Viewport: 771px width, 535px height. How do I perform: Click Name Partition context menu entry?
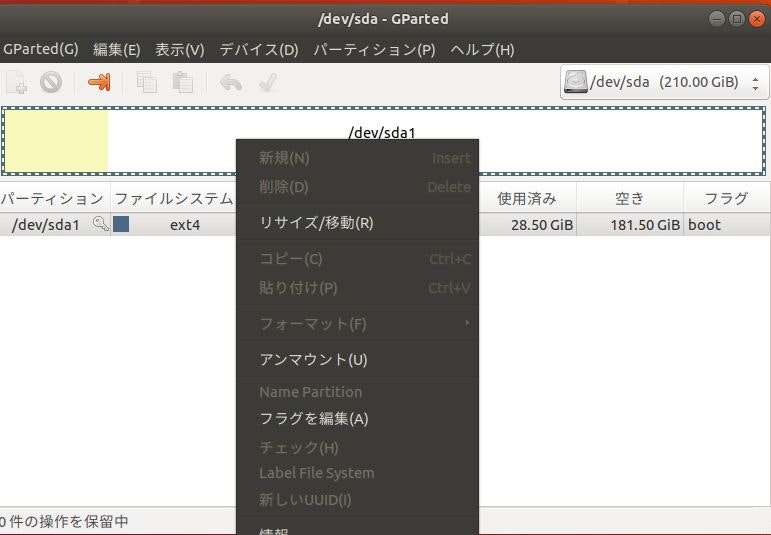[x=357, y=392]
